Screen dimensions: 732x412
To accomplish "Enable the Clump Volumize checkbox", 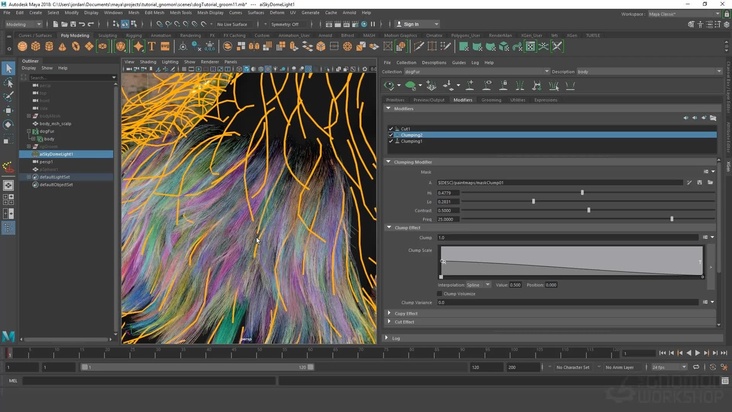I will [439, 293].
